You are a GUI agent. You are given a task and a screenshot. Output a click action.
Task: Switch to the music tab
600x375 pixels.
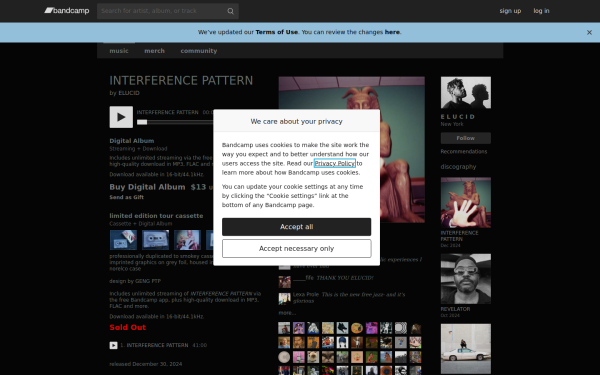(119, 51)
